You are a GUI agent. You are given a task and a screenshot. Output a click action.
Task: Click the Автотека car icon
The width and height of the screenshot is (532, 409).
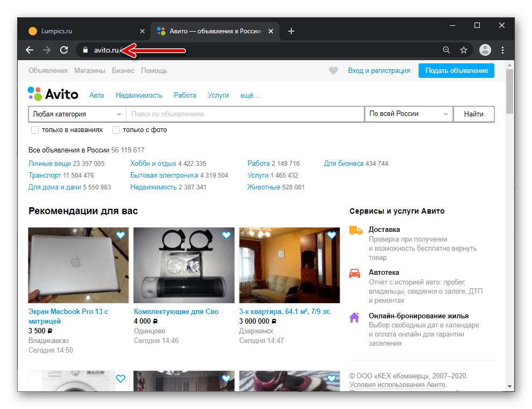pyautogui.click(x=355, y=273)
